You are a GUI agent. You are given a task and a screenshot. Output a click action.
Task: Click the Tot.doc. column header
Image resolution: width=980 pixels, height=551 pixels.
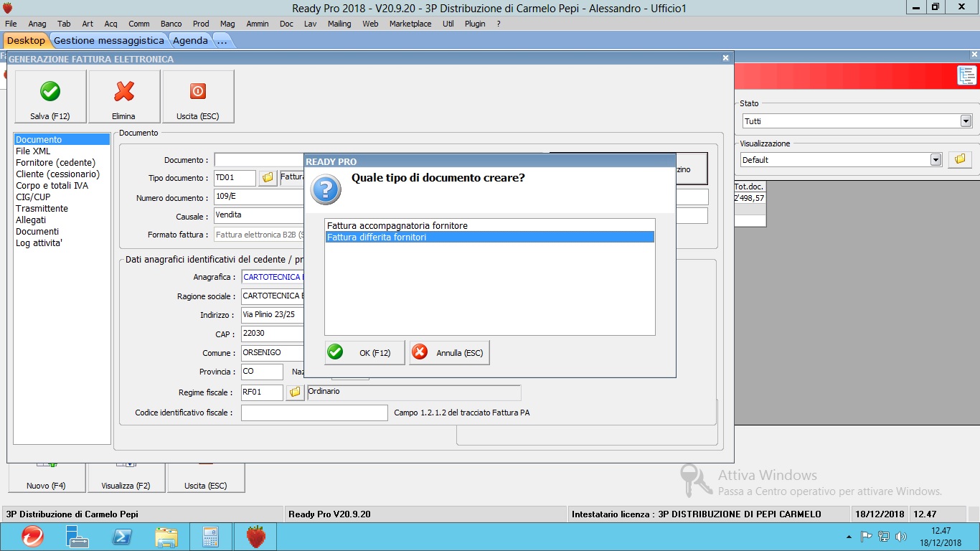tap(750, 187)
